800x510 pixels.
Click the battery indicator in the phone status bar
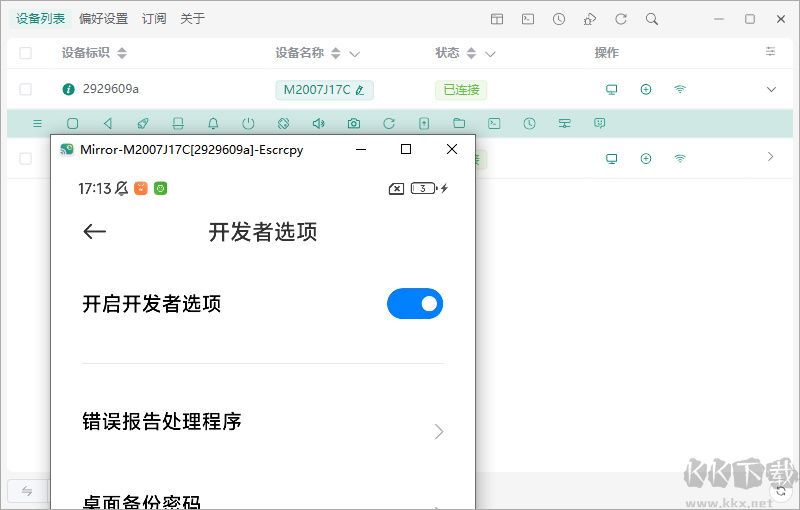[x=423, y=189]
